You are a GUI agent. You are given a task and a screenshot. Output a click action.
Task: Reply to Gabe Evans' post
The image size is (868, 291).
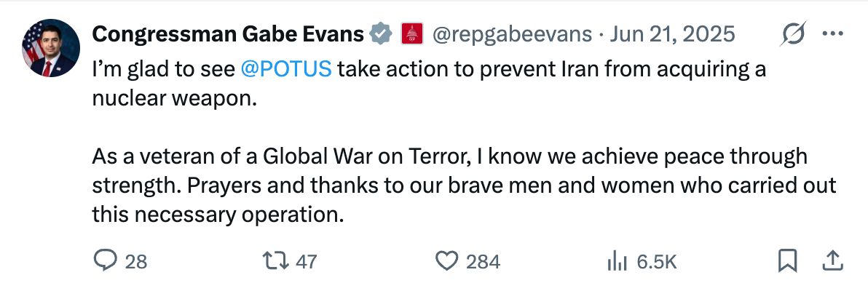pos(106,261)
